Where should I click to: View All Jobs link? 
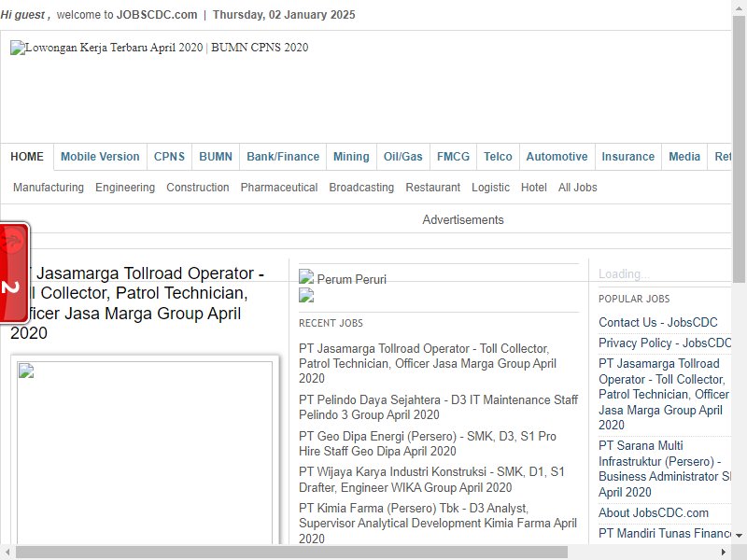click(x=577, y=188)
